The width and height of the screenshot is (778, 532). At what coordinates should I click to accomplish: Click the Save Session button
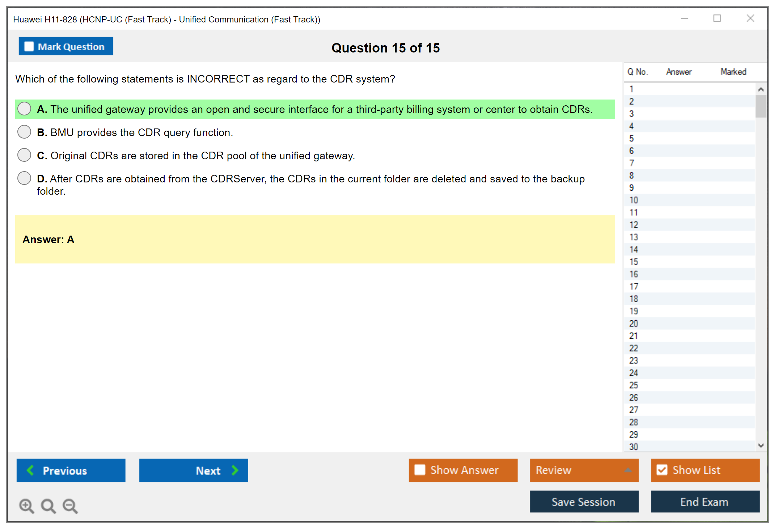(x=584, y=502)
